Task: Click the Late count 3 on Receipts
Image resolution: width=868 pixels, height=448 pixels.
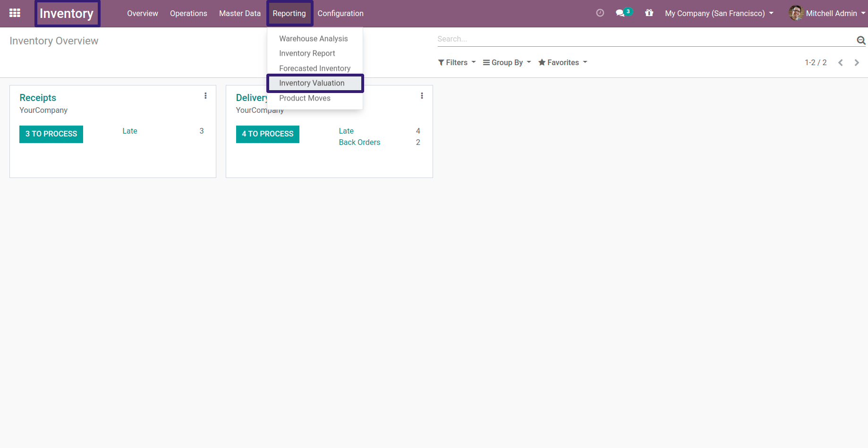Action: point(202,131)
